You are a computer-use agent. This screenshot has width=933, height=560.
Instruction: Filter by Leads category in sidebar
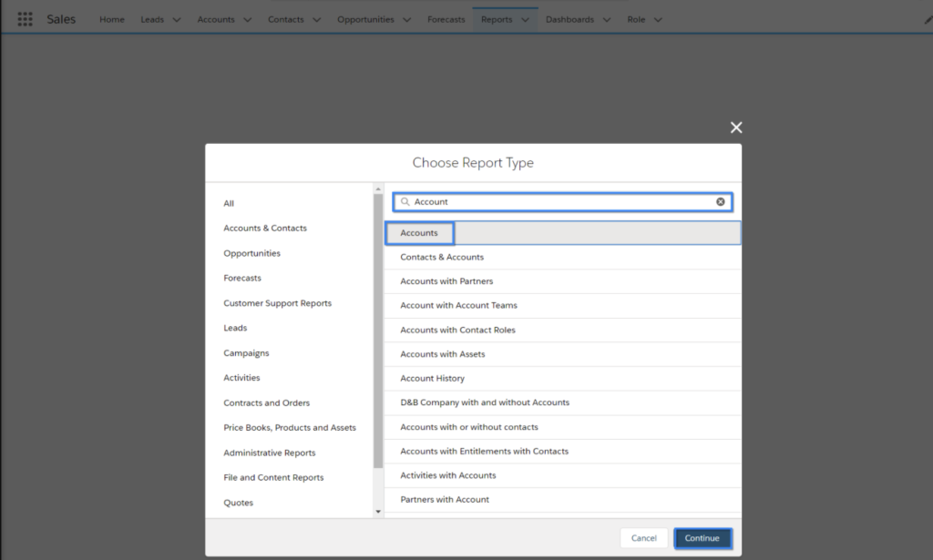pos(235,328)
